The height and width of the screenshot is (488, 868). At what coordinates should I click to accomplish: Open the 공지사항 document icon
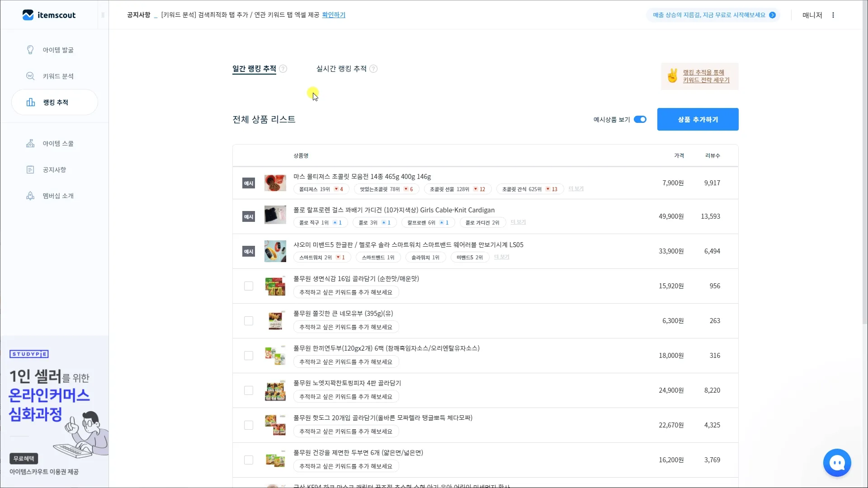[30, 169]
